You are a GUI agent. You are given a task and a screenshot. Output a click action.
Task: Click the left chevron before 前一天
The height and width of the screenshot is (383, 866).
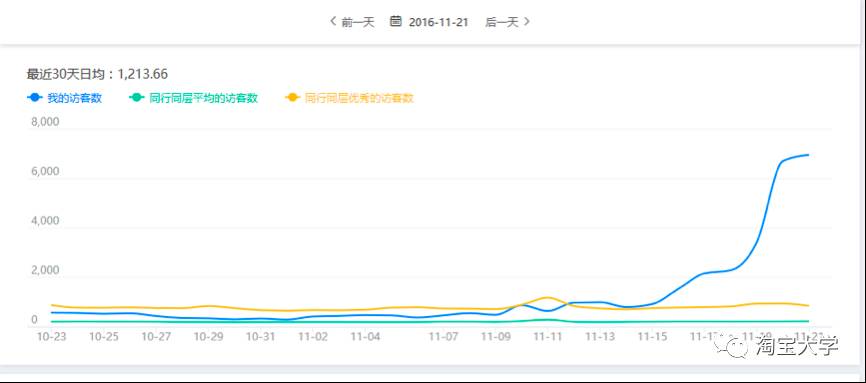coord(333,21)
